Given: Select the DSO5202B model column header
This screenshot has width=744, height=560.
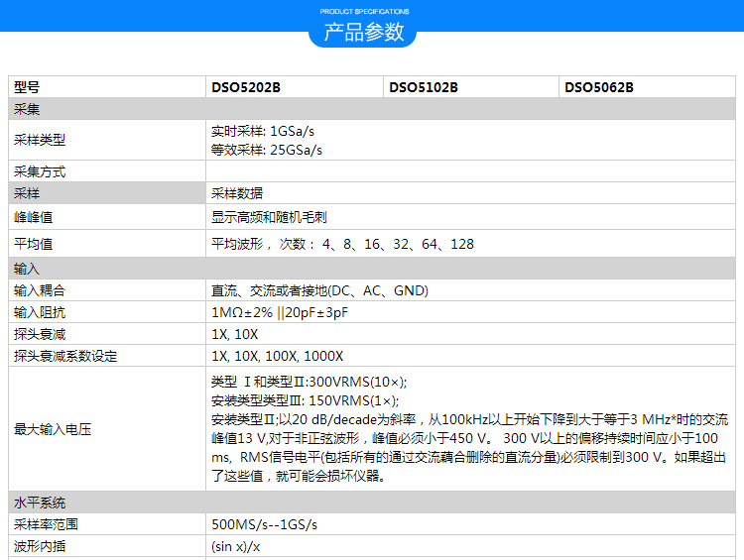Looking at the screenshot, I should coord(246,87).
